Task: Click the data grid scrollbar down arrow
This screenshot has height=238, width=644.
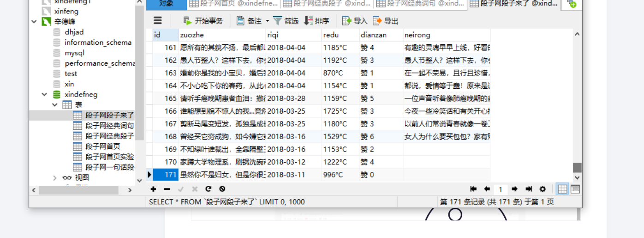Action: pos(577,177)
